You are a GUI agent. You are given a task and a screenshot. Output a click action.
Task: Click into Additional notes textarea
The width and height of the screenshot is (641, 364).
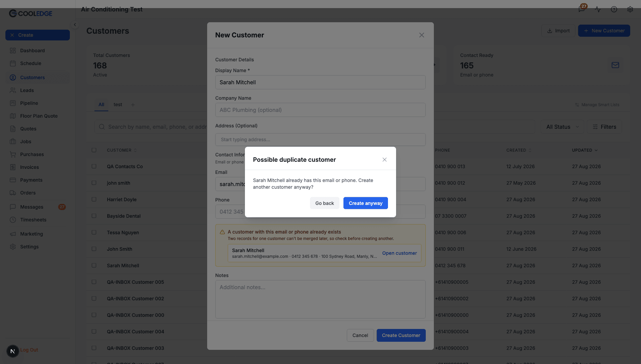320,299
